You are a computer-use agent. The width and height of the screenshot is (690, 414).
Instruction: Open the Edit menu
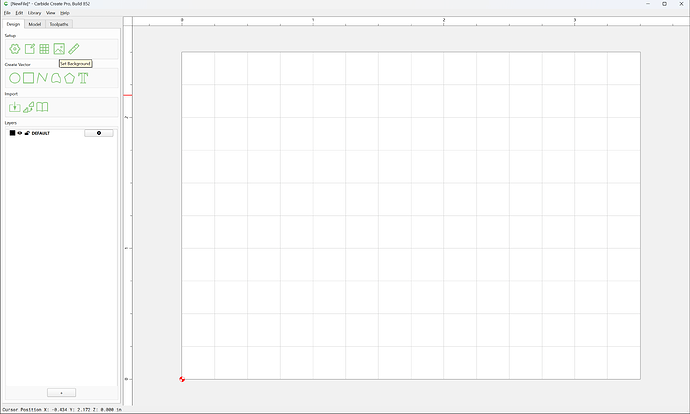tap(19, 13)
